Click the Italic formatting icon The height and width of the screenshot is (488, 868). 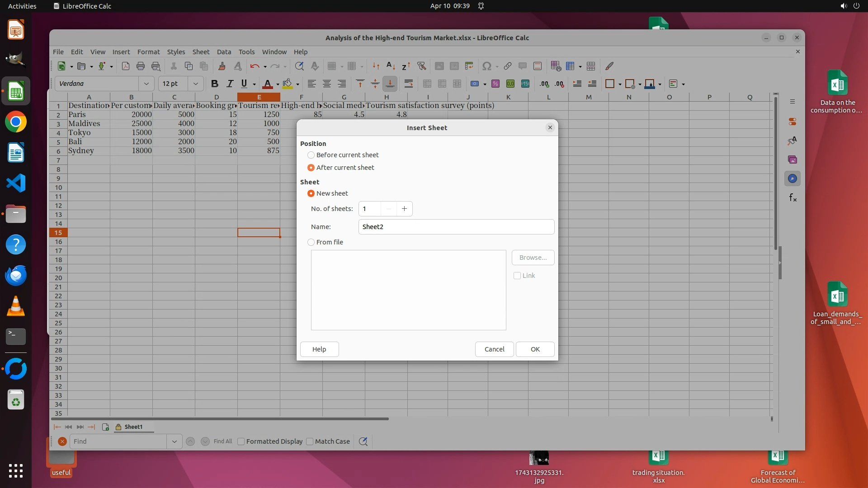230,84
